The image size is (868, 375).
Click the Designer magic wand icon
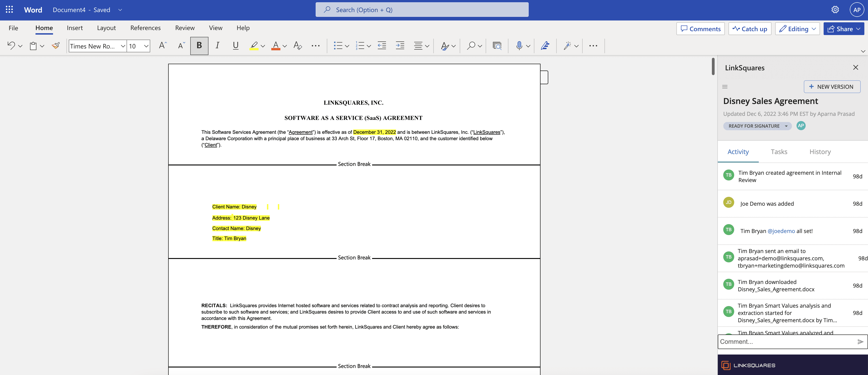coord(567,46)
